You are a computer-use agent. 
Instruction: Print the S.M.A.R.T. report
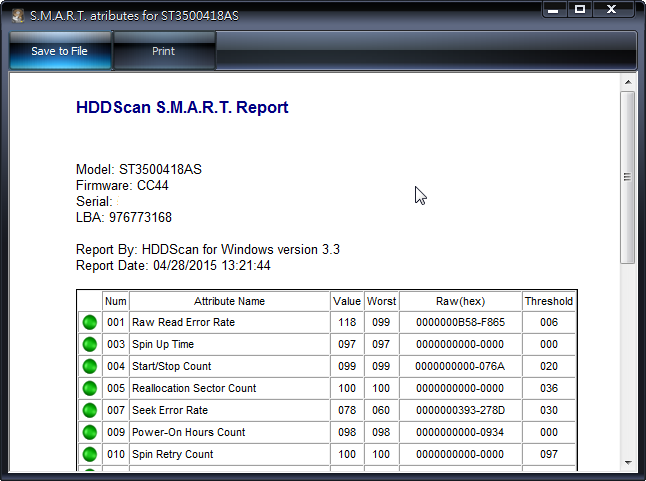click(x=163, y=51)
